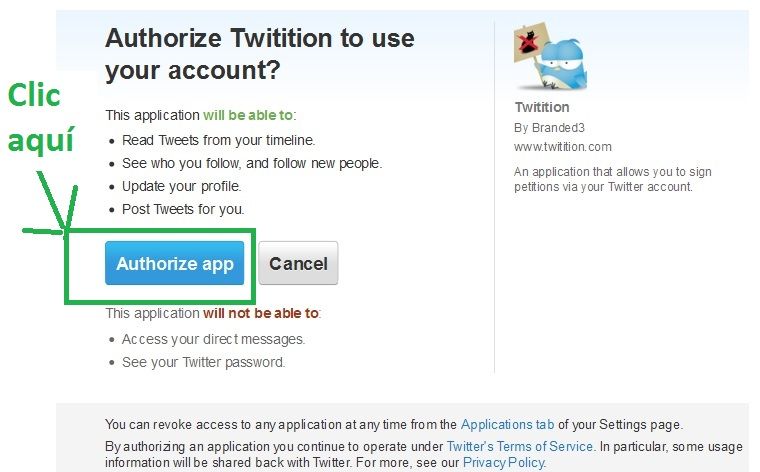Click the protest sign in bird logo

coord(531,42)
